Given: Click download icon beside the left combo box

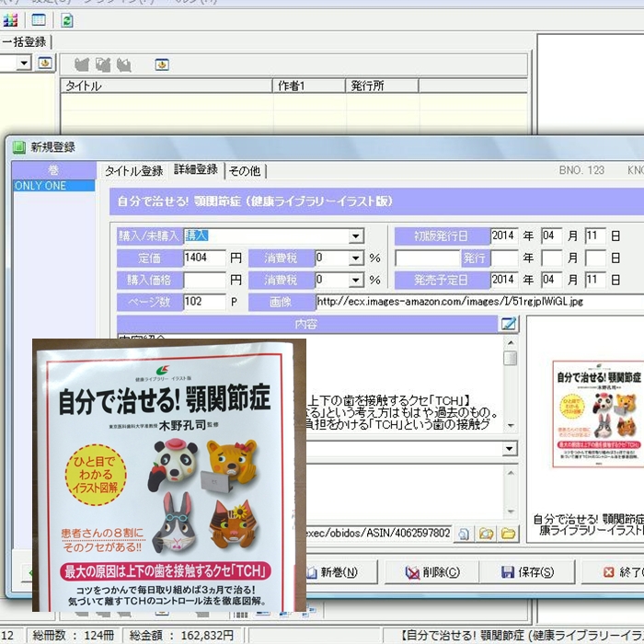Looking at the screenshot, I should pyautogui.click(x=45, y=63).
